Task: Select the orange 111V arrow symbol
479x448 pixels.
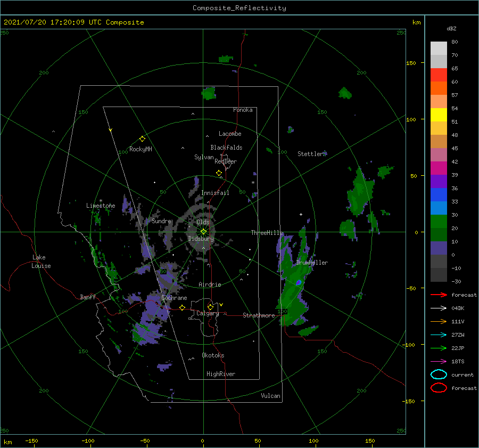Action: tap(439, 321)
